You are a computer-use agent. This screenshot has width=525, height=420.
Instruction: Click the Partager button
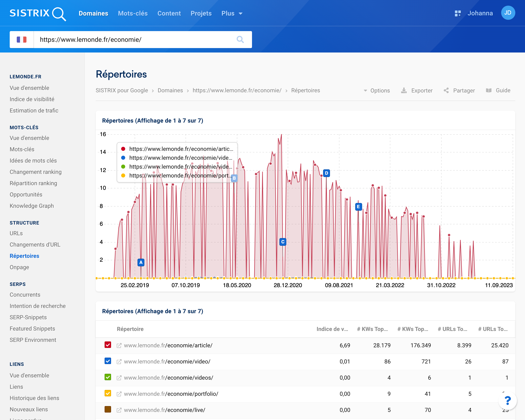coord(459,91)
